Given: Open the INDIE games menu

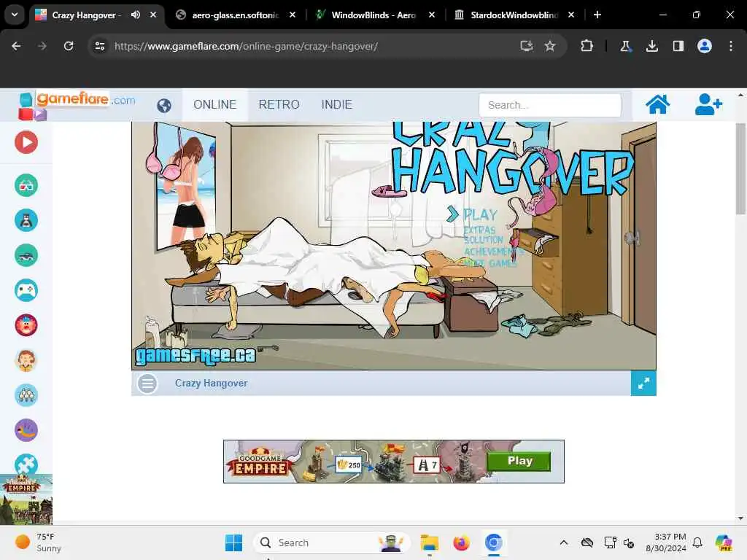Looking at the screenshot, I should tap(337, 105).
